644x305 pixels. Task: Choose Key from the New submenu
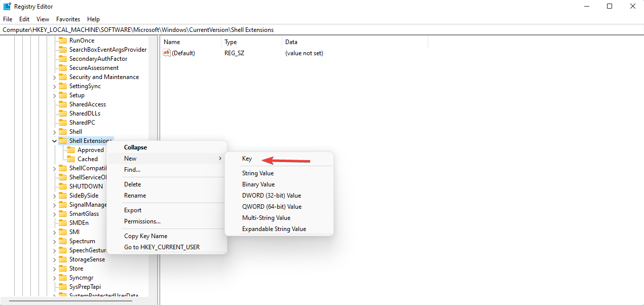(x=279, y=159)
